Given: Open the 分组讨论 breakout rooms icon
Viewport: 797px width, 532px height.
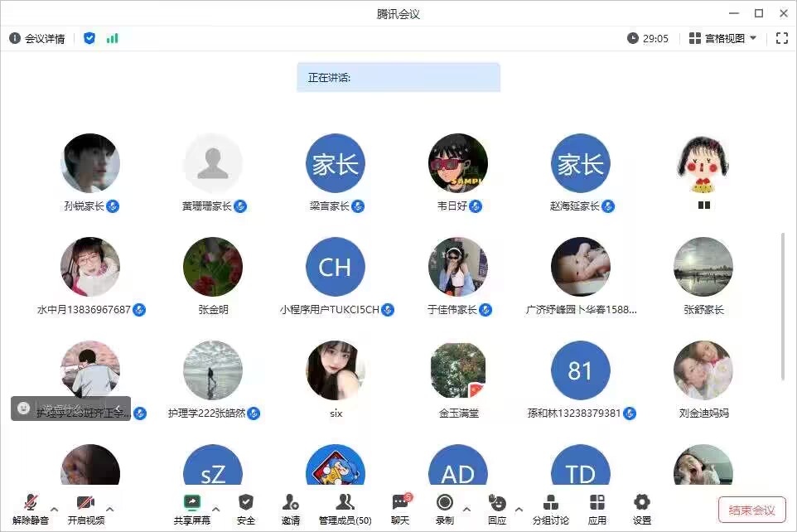Looking at the screenshot, I should click(550, 509).
